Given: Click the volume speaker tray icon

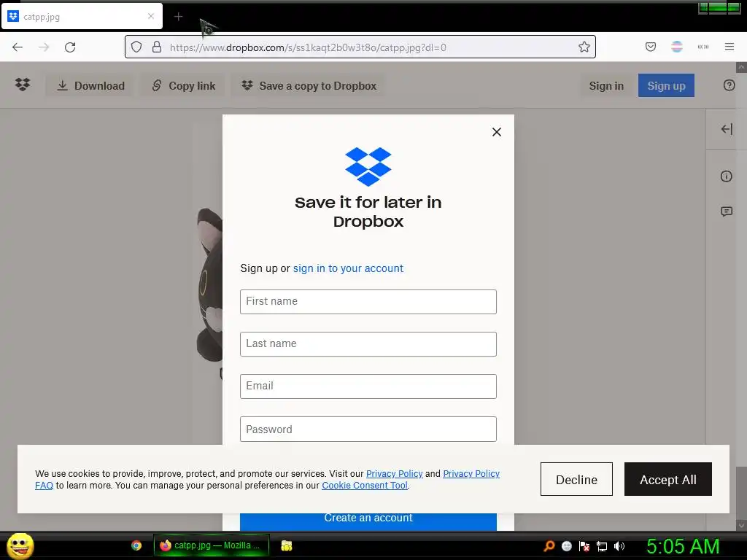Looking at the screenshot, I should pyautogui.click(x=619, y=545).
